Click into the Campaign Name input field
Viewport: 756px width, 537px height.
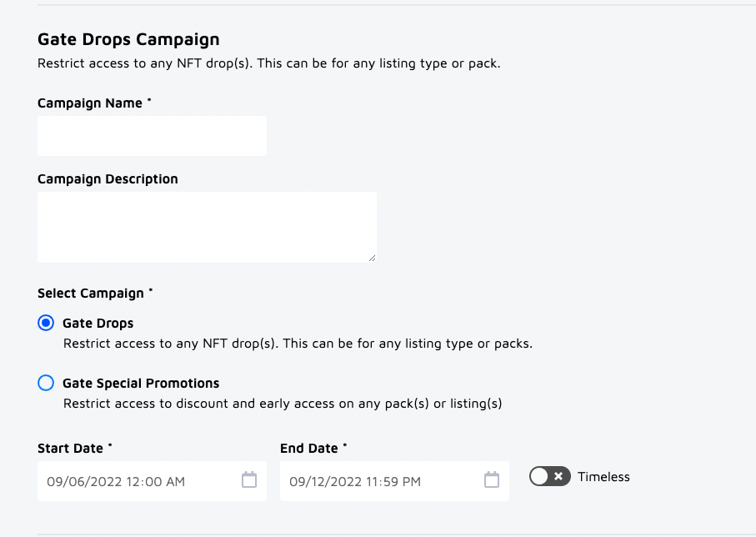pos(152,136)
